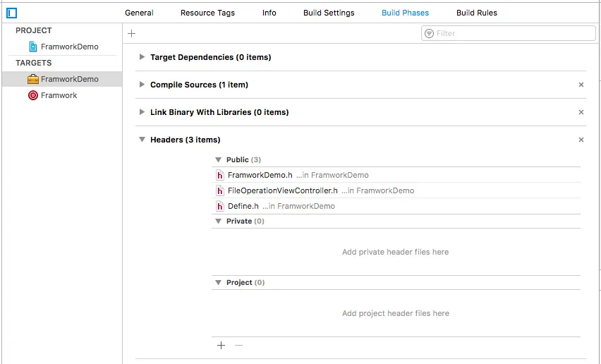Click the remove header minus button
Viewport: 601px width, 364px height.
(x=238, y=345)
